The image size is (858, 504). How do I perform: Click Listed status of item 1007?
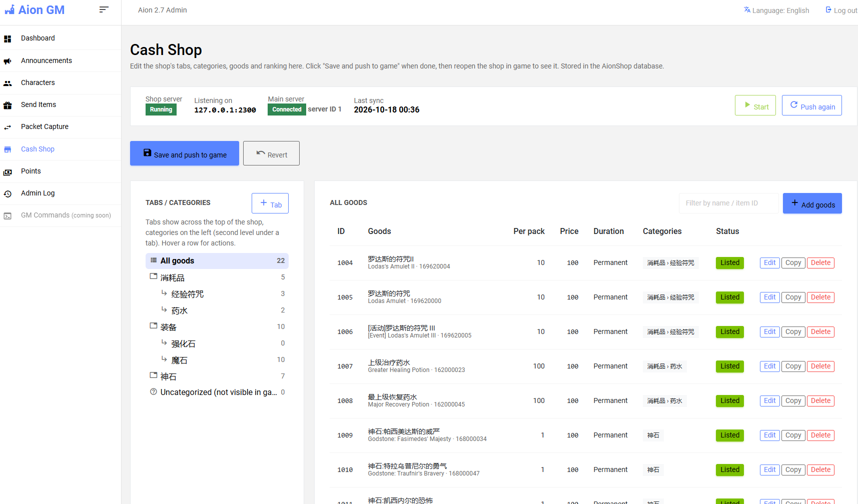click(x=730, y=366)
